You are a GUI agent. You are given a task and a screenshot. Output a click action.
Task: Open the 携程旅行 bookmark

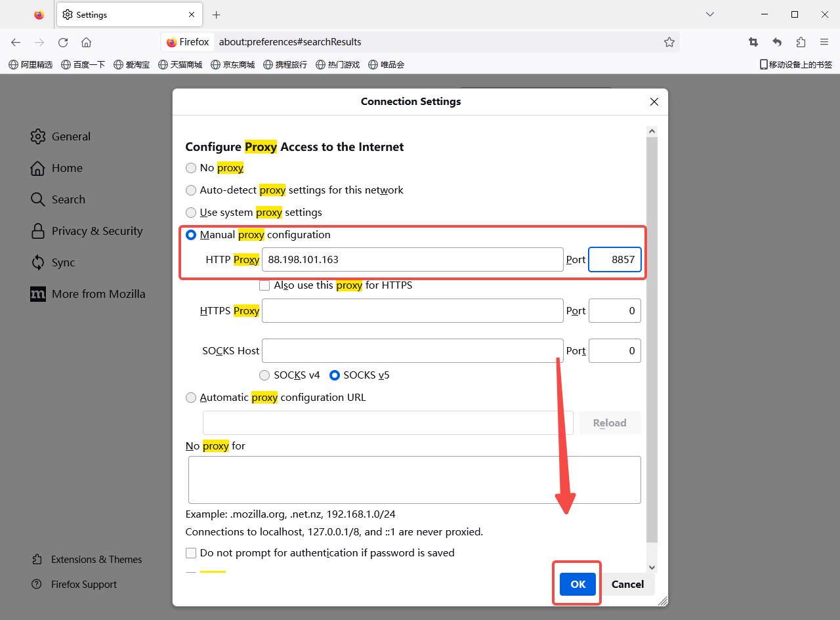pos(285,64)
